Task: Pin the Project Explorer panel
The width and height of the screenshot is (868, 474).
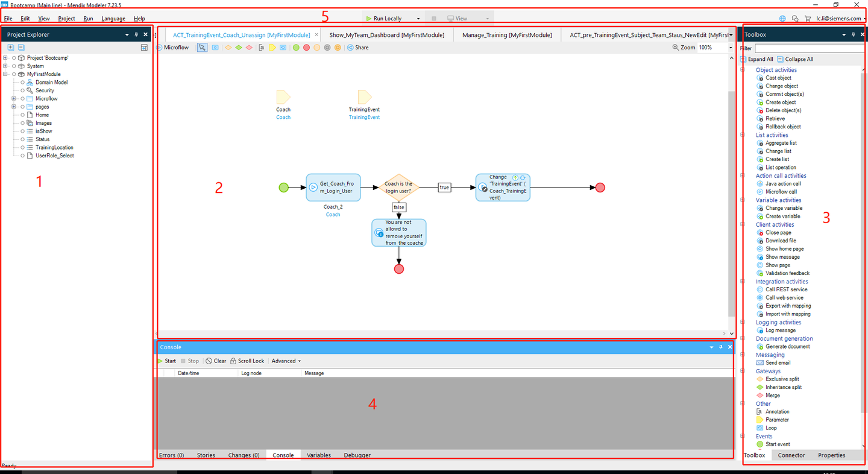Action: point(136,34)
